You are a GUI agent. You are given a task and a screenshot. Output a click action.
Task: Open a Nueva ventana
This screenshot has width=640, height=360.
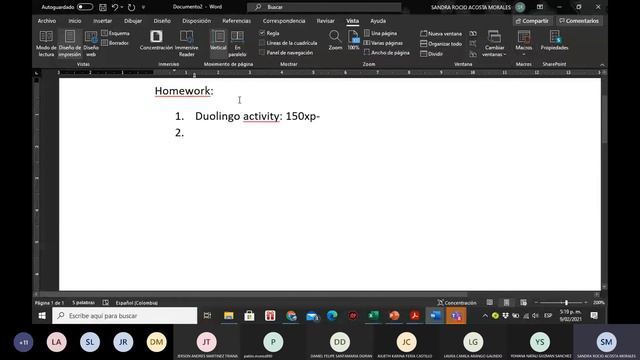coord(441,33)
